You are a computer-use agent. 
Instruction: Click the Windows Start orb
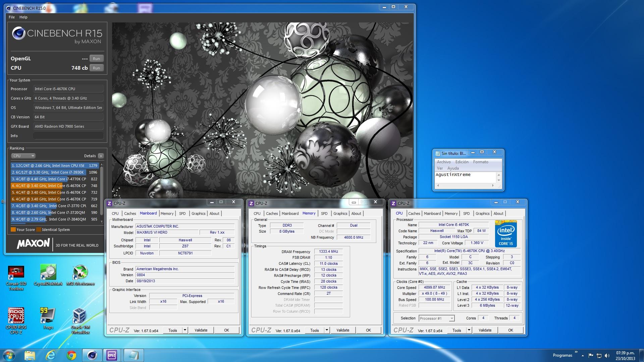tap(9, 355)
